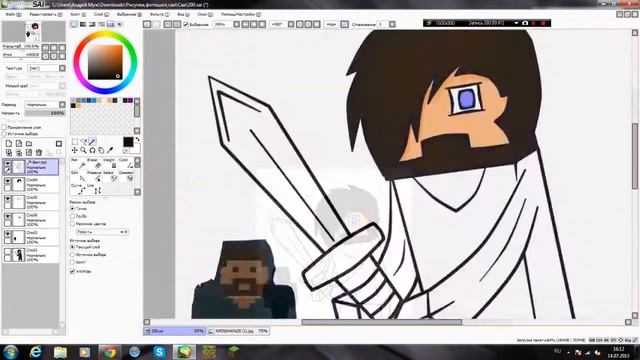This screenshot has width=640, height=360.
Task: Open the layer blend mode Нормальный dropdown
Action: click(x=44, y=104)
